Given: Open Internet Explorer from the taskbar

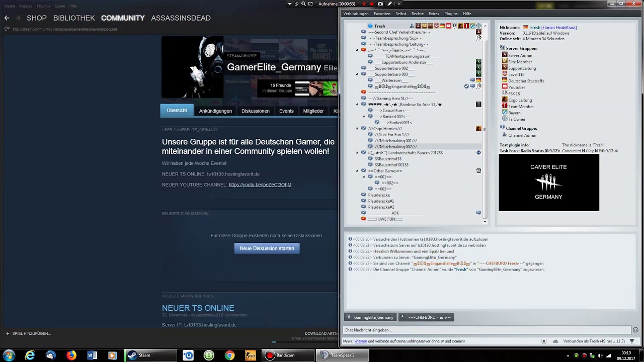Looking at the screenshot, I should (x=30, y=355).
